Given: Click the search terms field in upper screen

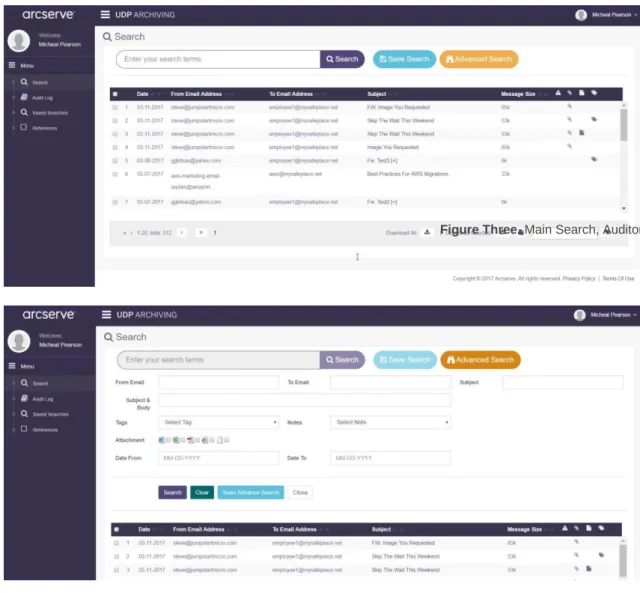Looking at the screenshot, I should (x=218, y=59).
